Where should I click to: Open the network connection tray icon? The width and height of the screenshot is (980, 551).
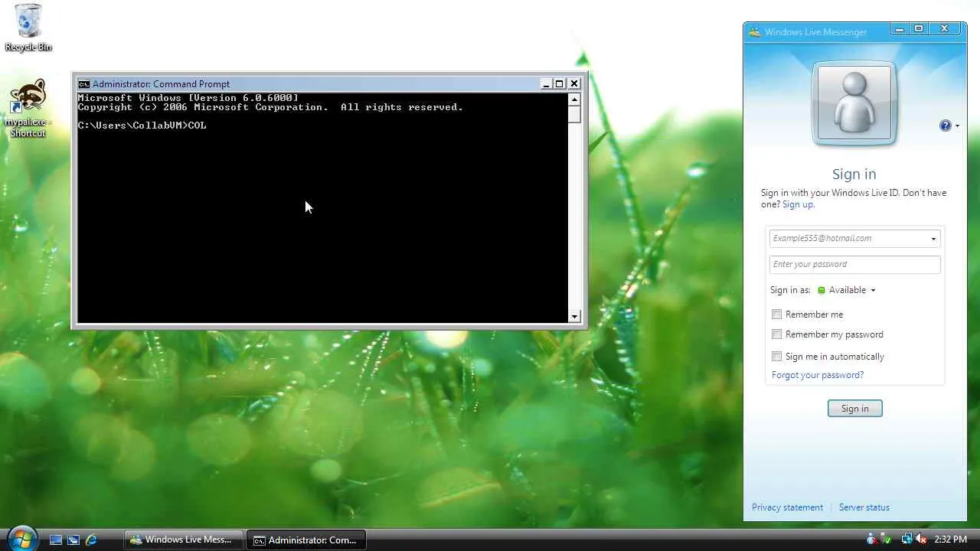point(906,540)
